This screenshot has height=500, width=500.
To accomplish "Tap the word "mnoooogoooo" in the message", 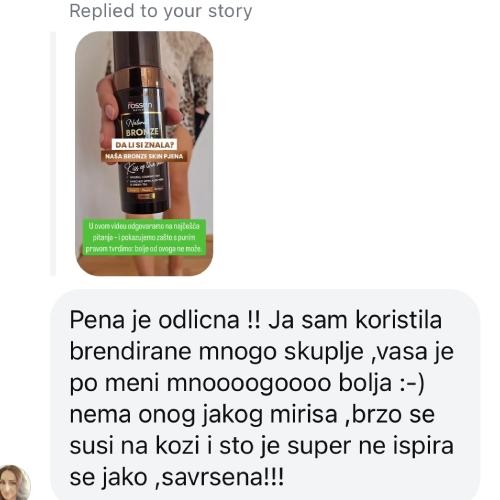I will pos(249,383).
